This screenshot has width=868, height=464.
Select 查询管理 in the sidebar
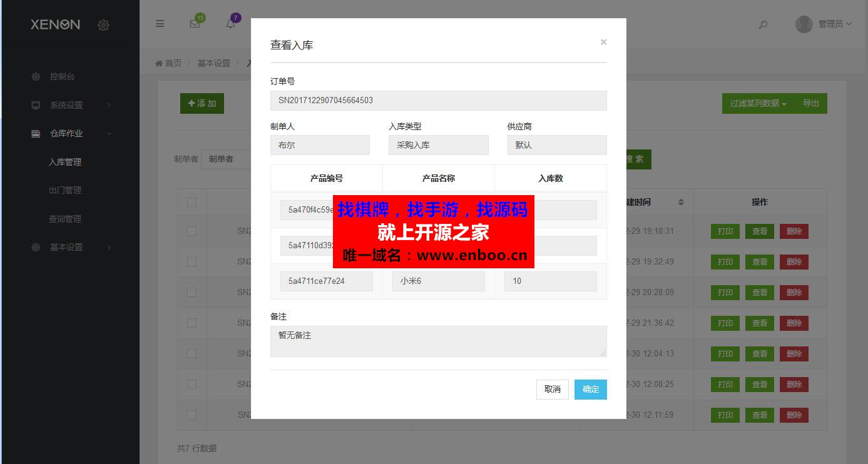[x=65, y=219]
